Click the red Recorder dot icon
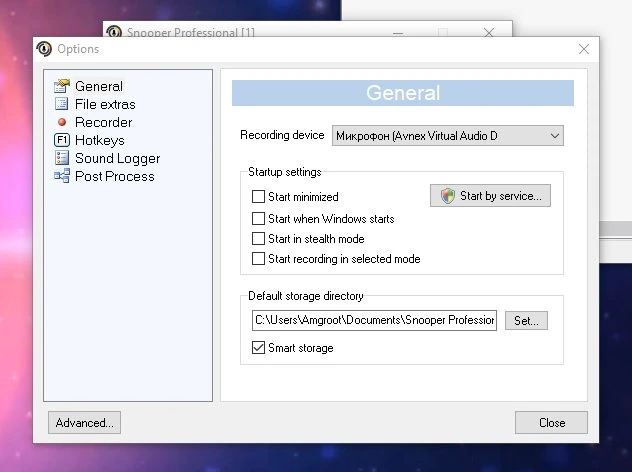632x472 pixels. click(x=62, y=122)
